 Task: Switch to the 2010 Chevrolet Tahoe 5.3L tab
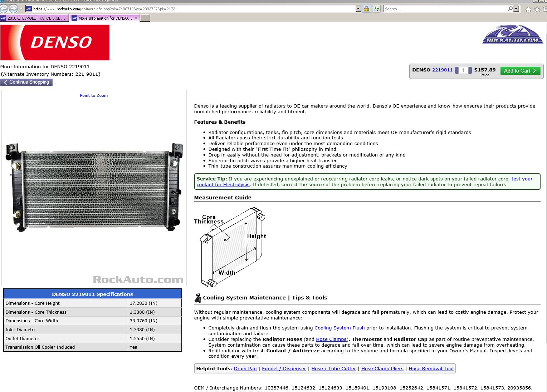tap(34, 18)
